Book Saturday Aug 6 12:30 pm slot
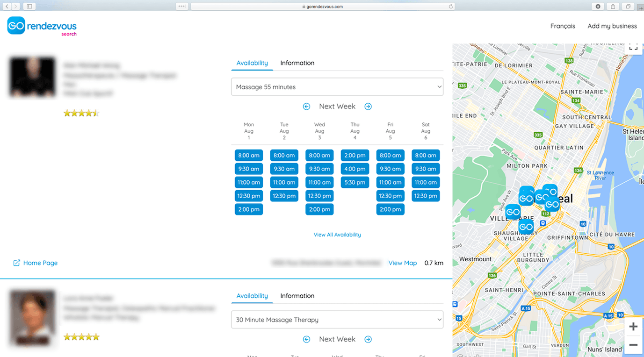The image size is (644, 357). pos(426,196)
